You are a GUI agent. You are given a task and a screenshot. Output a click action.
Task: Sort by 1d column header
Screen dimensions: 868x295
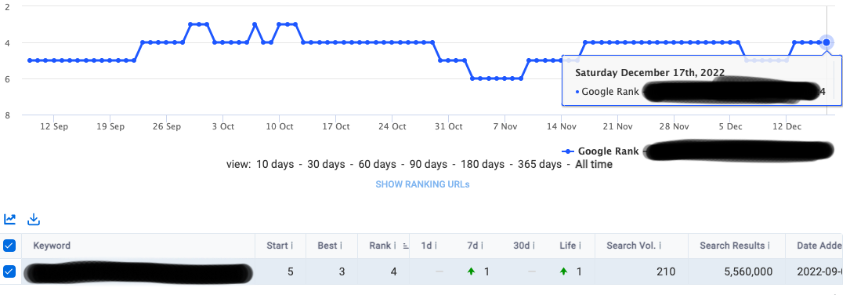(426, 246)
